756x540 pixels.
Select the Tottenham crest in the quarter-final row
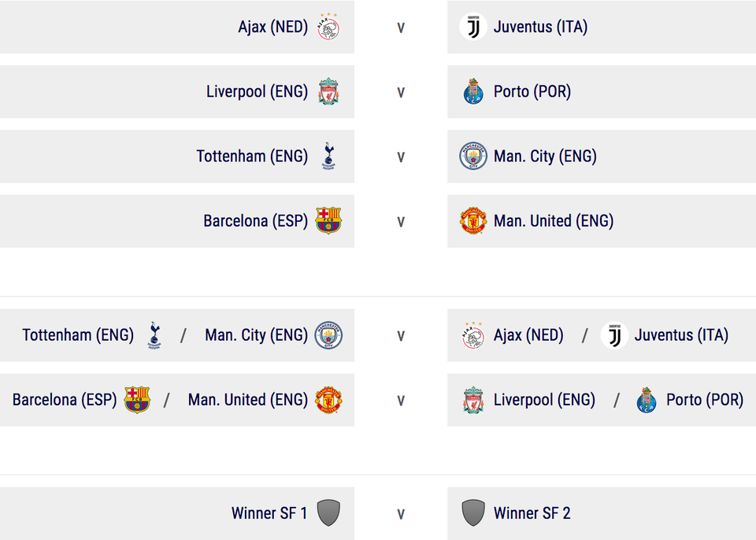pos(328,157)
